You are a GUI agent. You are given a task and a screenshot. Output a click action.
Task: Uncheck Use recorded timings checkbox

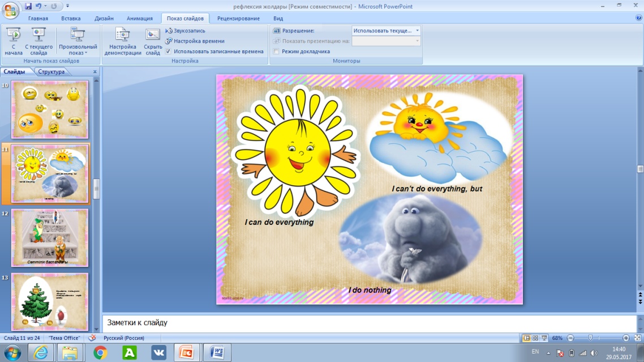(168, 52)
